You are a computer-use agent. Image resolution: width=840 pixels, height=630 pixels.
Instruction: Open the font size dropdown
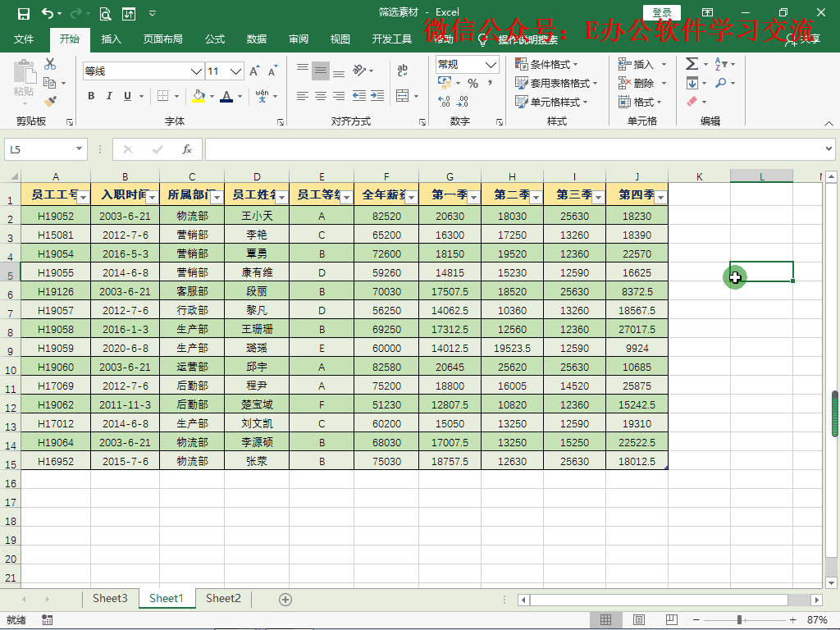point(235,71)
